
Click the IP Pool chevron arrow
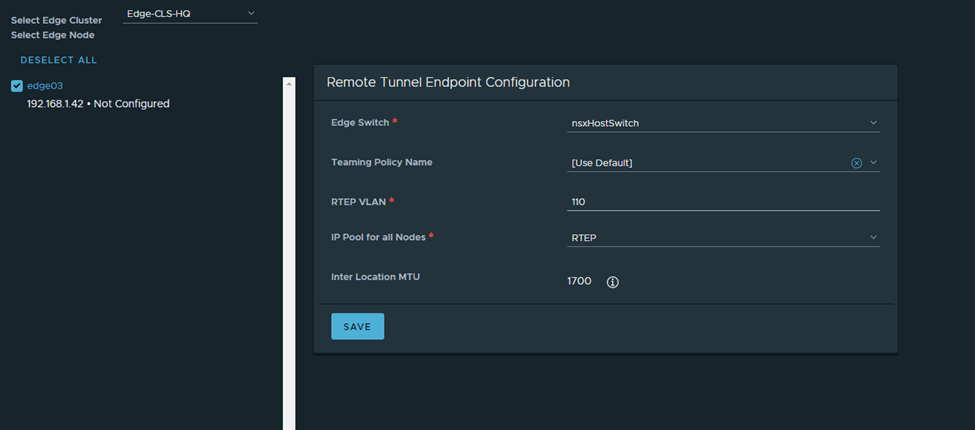coord(873,237)
